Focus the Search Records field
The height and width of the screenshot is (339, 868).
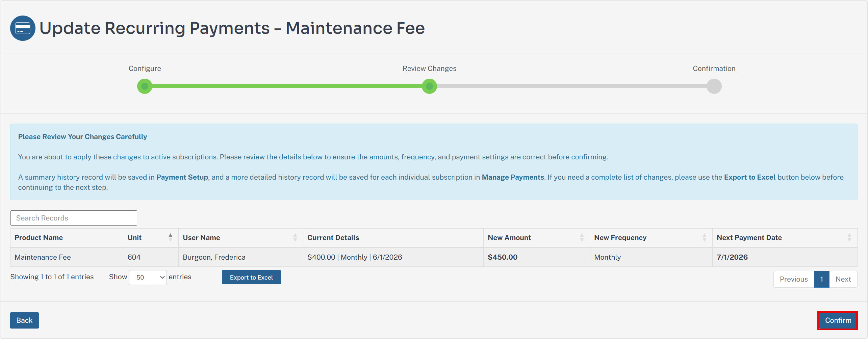click(x=74, y=218)
